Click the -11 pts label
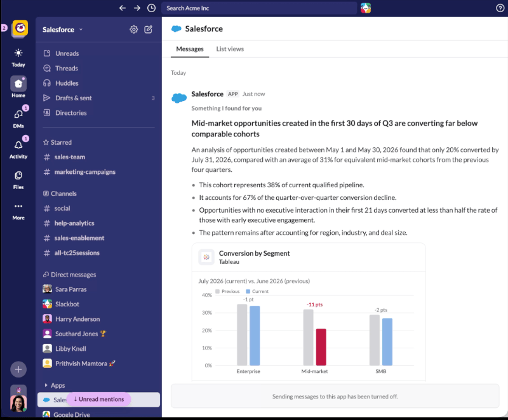Image resolution: width=508 pixels, height=420 pixels. click(314, 305)
